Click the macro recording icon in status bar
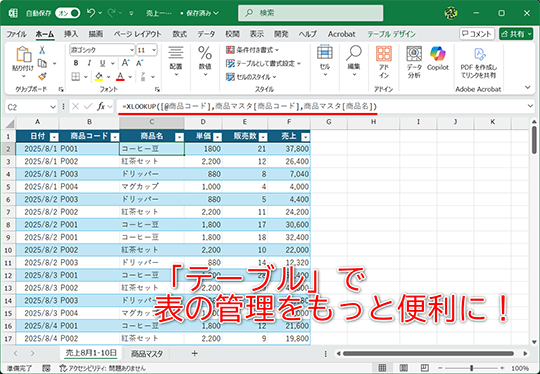540x374 pixels. (x=46, y=368)
